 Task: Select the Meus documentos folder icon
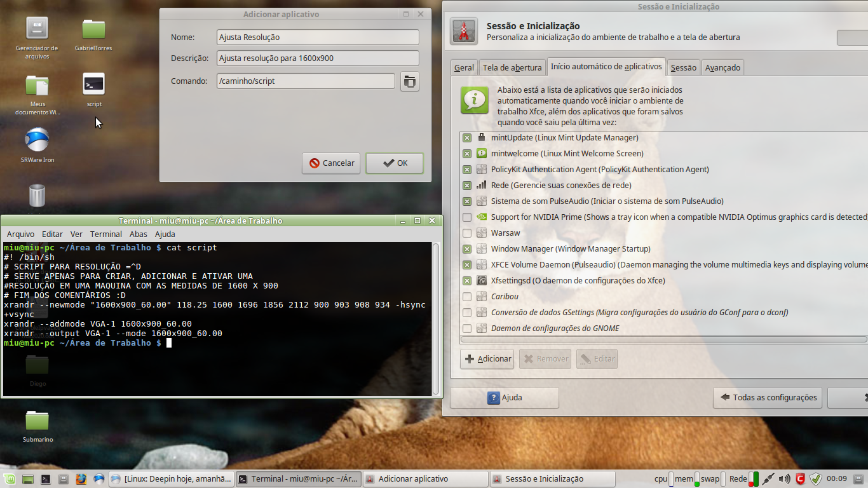tap(37, 85)
